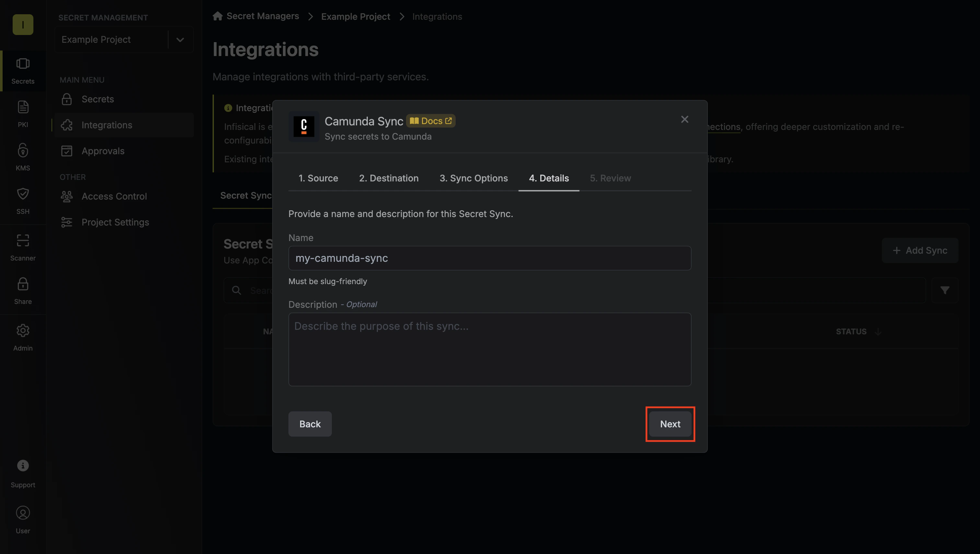The image size is (980, 554).
Task: Select Integrations in the main menu
Action: pos(124,125)
